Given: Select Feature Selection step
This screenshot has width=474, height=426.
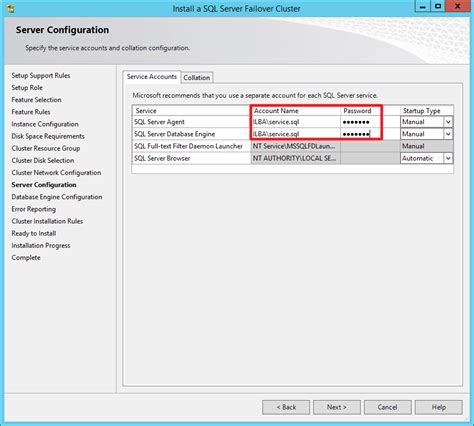Looking at the screenshot, I should click(36, 100).
